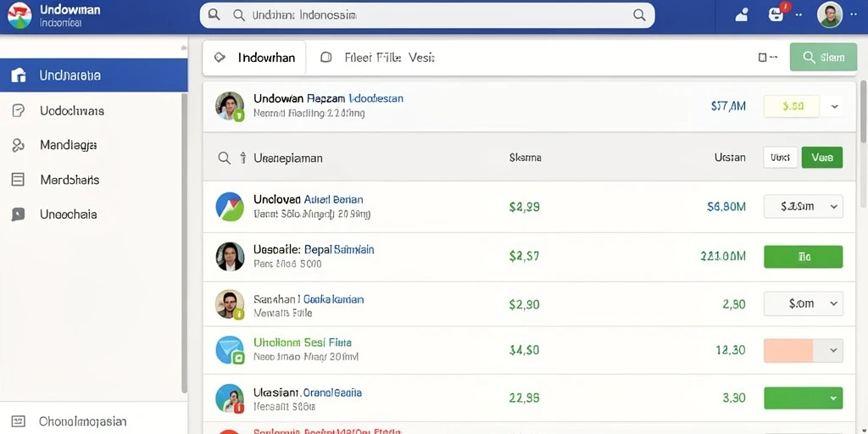Click the Ukasiant Oranoleaaiia title

pos(308,392)
